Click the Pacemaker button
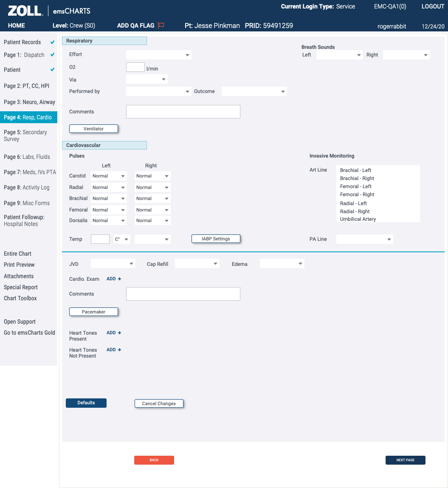The height and width of the screenshot is (488, 448). (x=94, y=312)
